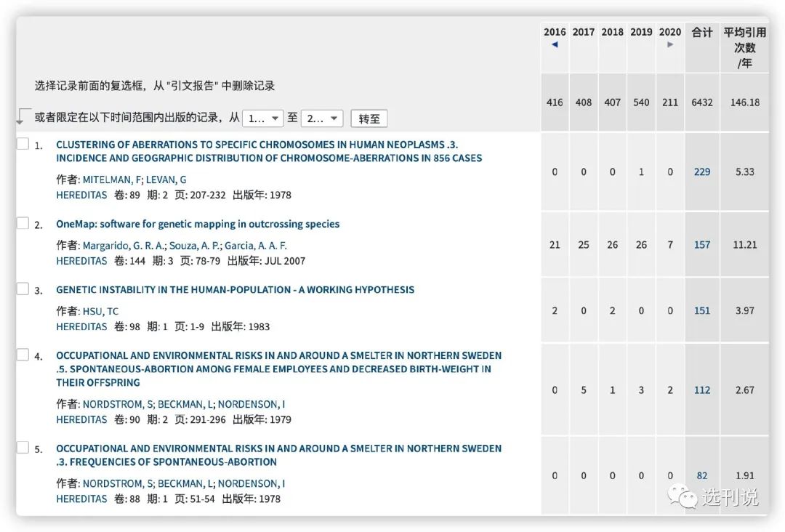This screenshot has width=785, height=532.
Task: Click BECKMAN, L in the 1979 record
Action: [185, 404]
